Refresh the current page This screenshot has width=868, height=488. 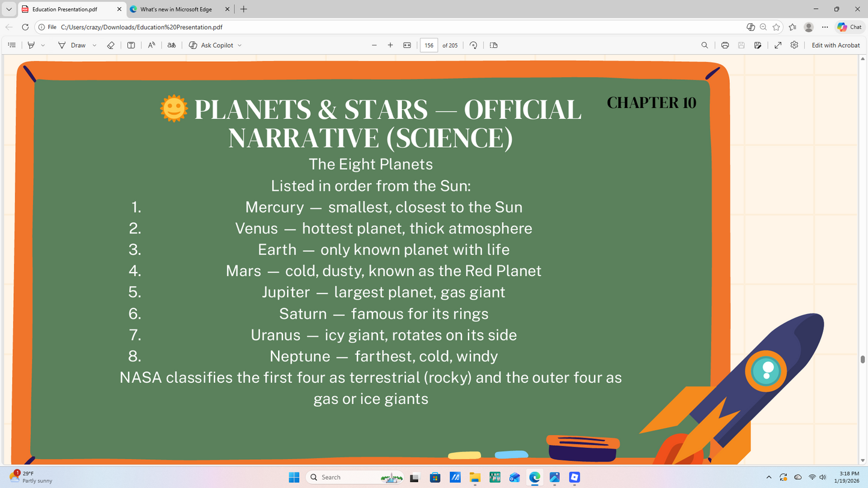(x=25, y=27)
